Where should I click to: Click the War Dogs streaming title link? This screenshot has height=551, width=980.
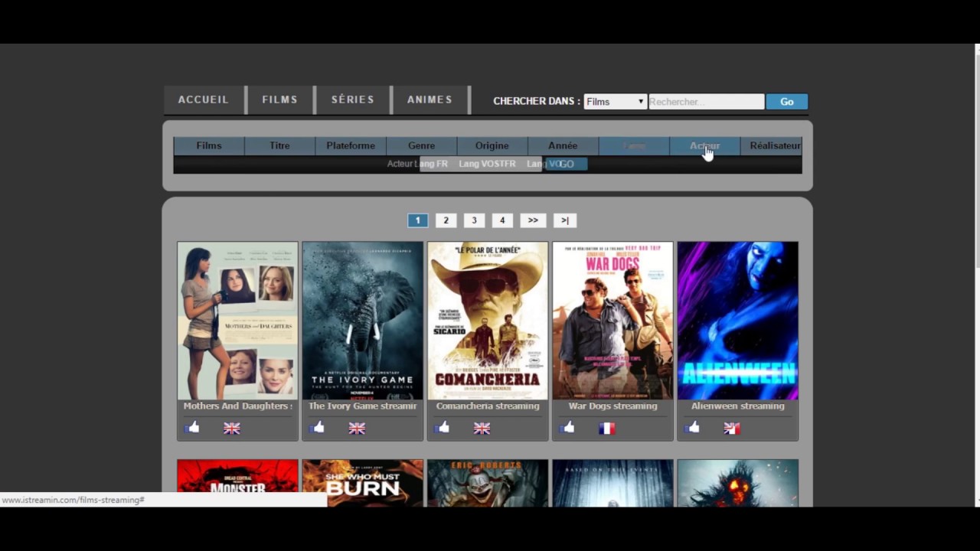(x=612, y=406)
